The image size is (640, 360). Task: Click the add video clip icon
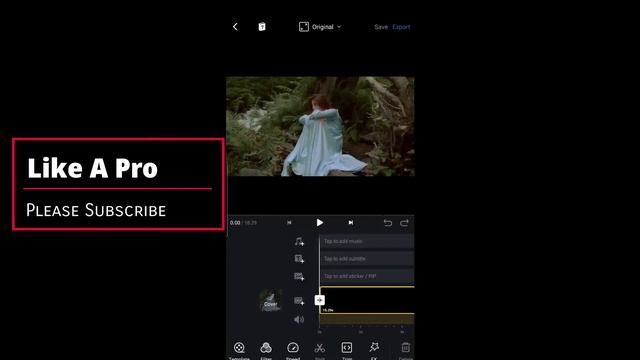coord(299,301)
